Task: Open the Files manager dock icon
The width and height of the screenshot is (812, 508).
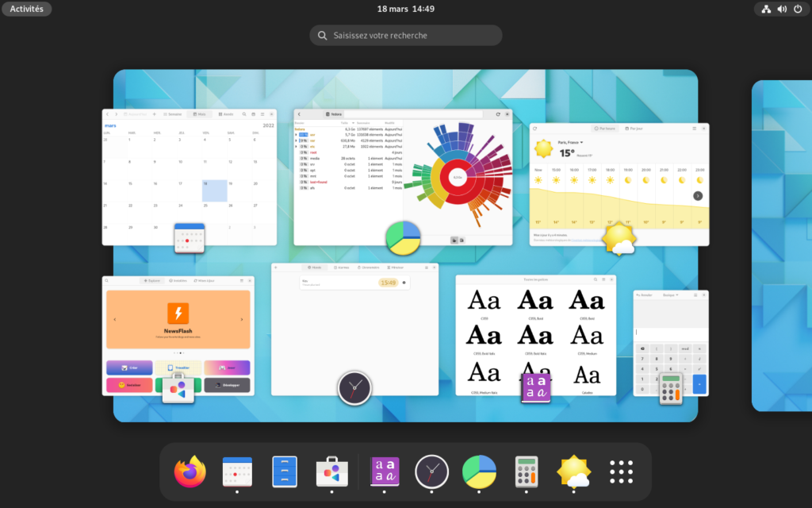Action: (285, 471)
